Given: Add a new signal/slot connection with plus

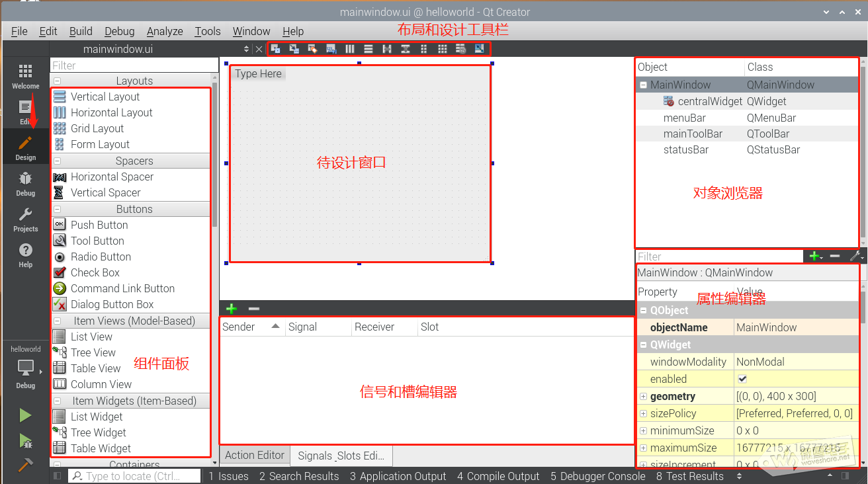Looking at the screenshot, I should [x=232, y=309].
